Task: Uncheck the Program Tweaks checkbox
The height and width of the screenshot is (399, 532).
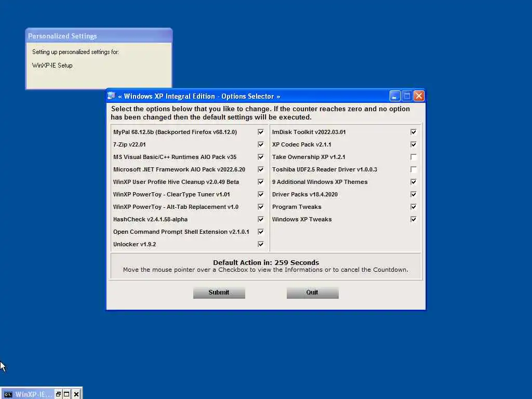Action: [x=413, y=207]
